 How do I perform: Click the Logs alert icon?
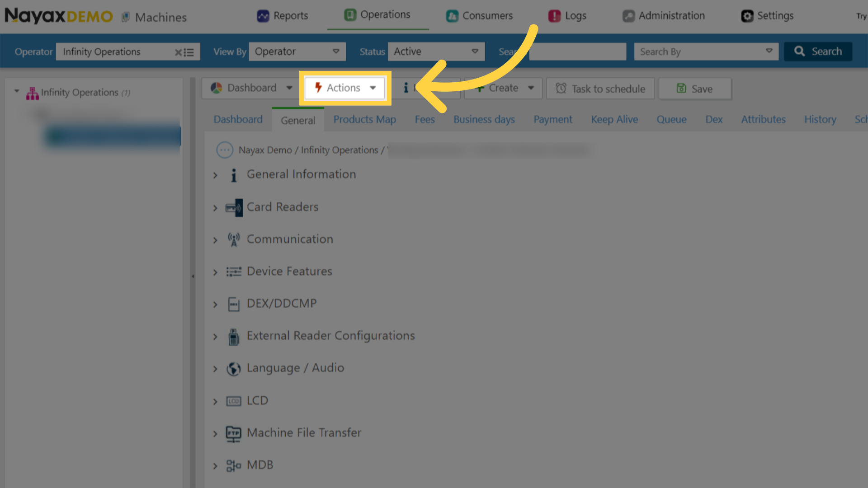click(x=554, y=16)
